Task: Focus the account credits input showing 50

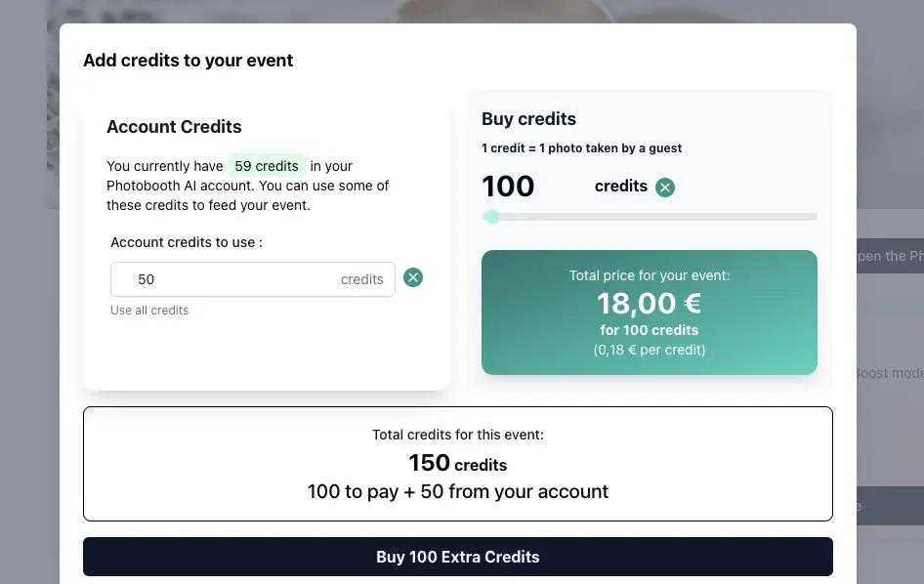Action: (253, 279)
